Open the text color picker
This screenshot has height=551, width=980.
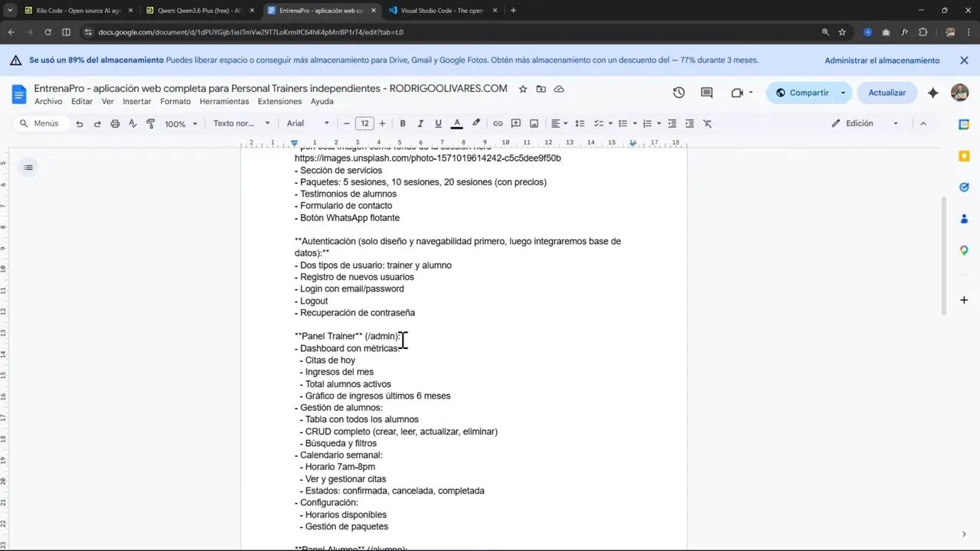click(x=457, y=123)
